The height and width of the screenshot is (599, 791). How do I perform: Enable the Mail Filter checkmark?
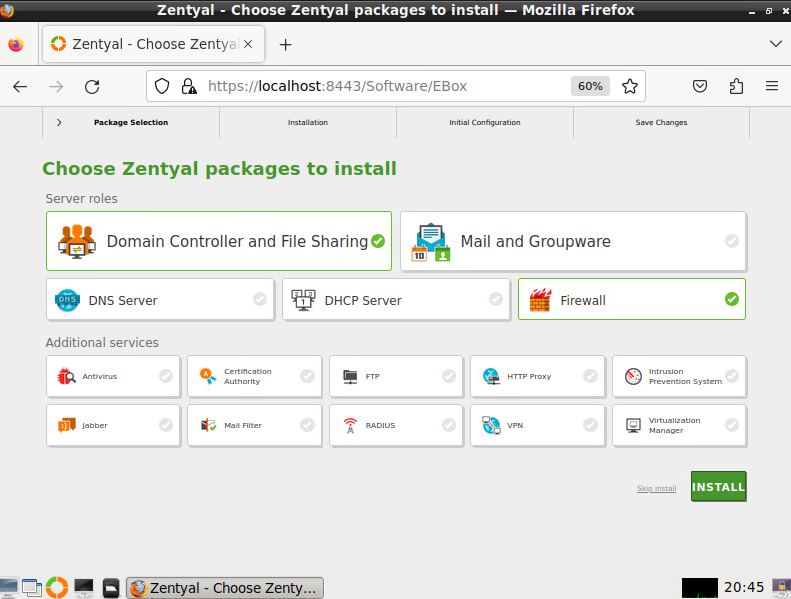pyautogui.click(x=307, y=425)
